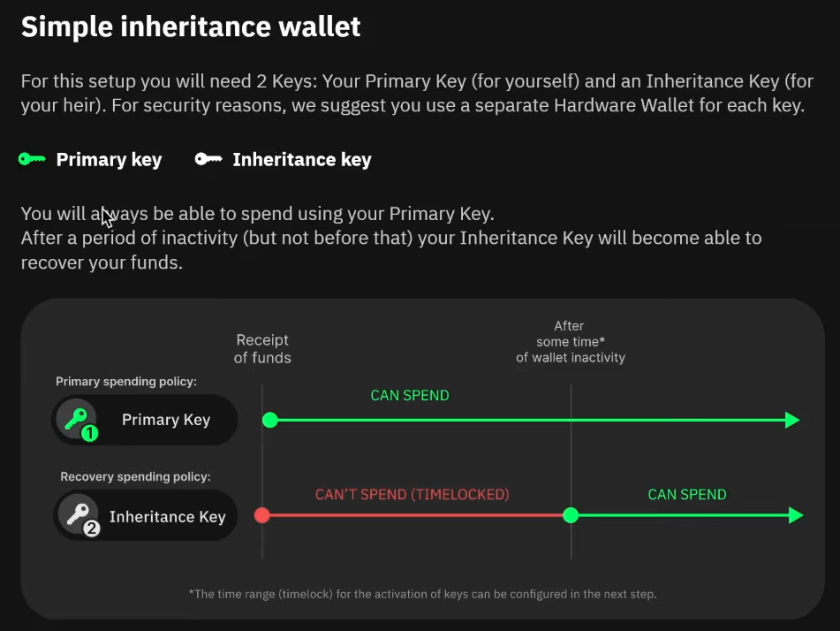Select the green key badge numbered 1
This screenshot has height=631, width=840.
(x=78, y=420)
